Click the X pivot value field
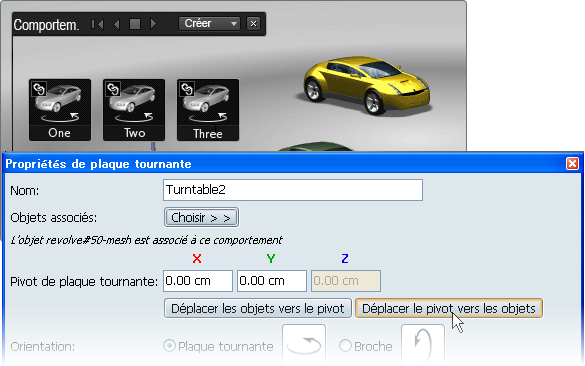Screen dimensions: 585x366 (x=198, y=281)
